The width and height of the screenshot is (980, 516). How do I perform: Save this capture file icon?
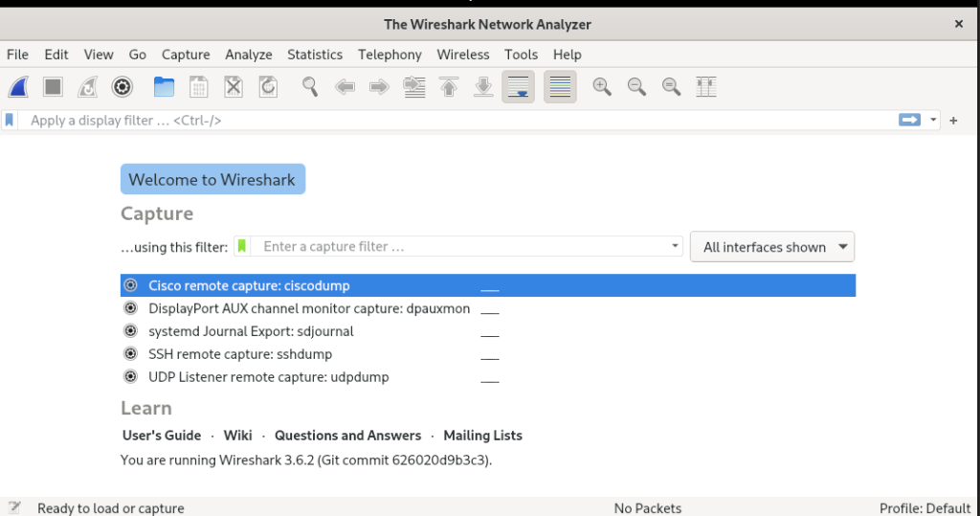click(199, 87)
